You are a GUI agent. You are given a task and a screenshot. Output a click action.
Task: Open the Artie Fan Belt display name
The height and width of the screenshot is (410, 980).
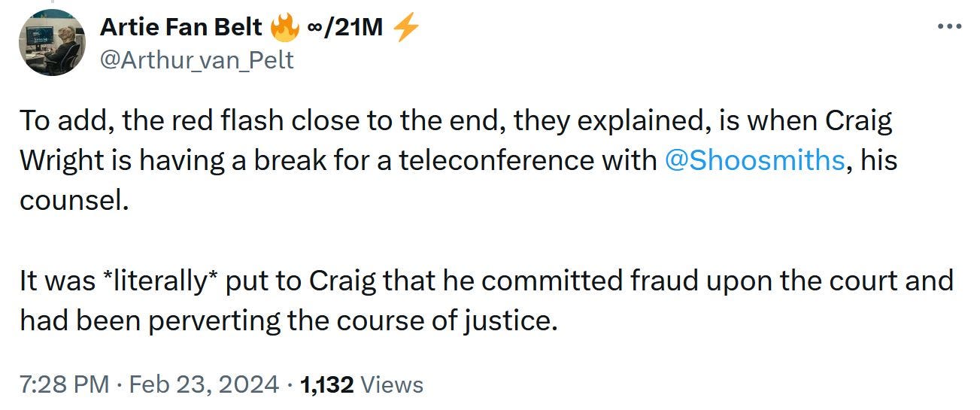(181, 28)
